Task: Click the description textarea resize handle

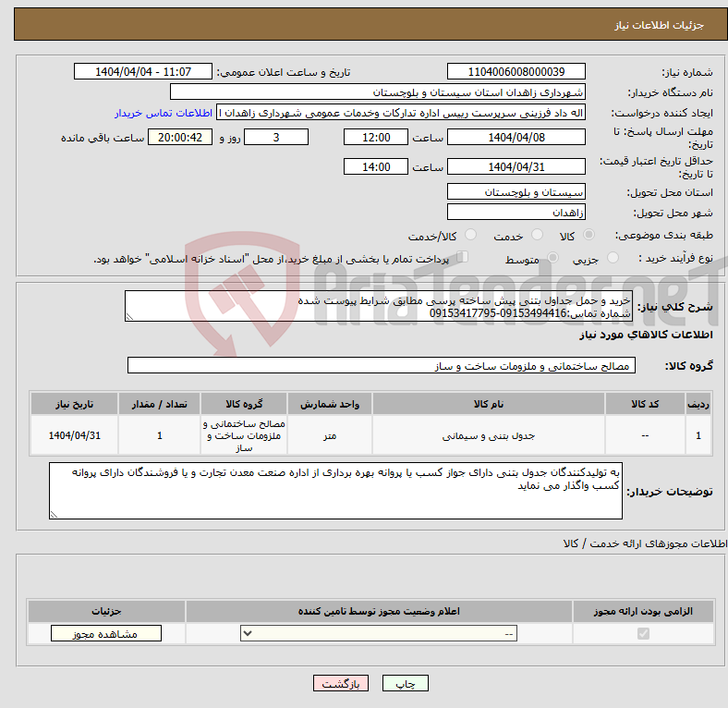Action: (129, 317)
